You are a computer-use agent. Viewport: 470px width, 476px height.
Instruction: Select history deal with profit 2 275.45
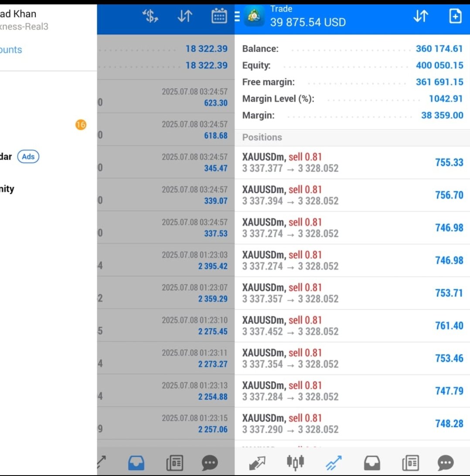pyautogui.click(x=166, y=326)
